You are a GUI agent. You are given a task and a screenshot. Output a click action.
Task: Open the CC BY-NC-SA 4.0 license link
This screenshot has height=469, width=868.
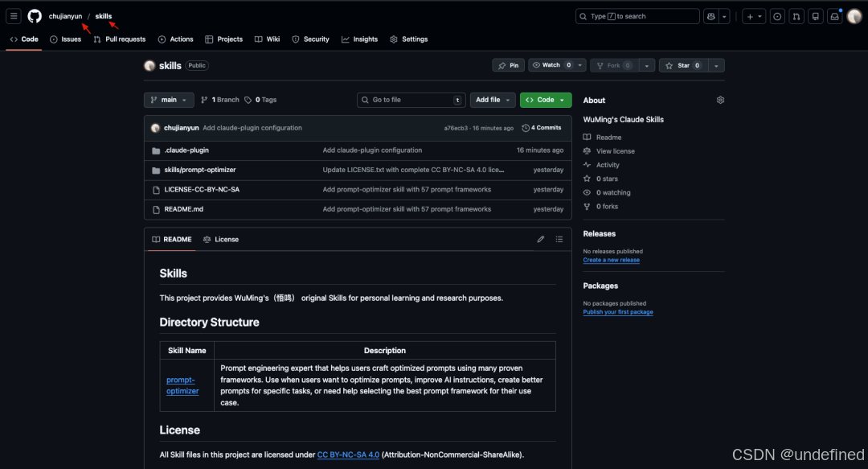click(x=348, y=455)
